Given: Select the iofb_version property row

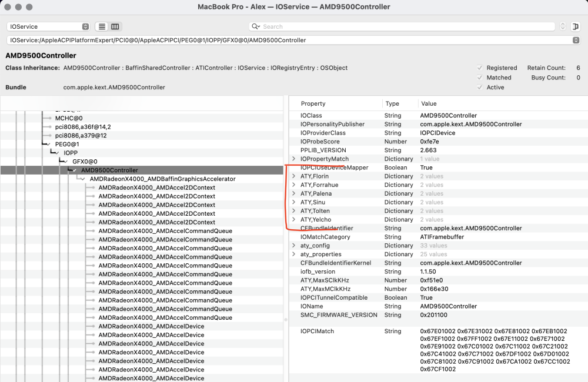Looking at the screenshot, I should 439,272.
